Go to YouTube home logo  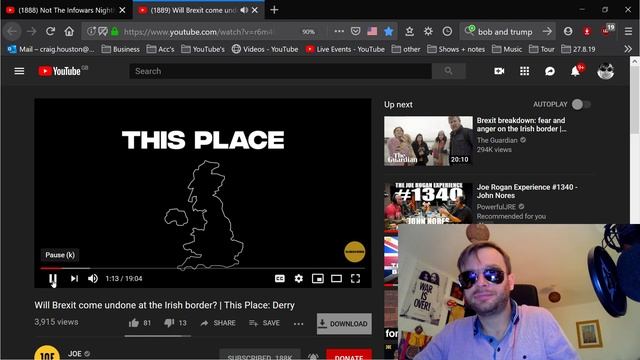click(60, 71)
